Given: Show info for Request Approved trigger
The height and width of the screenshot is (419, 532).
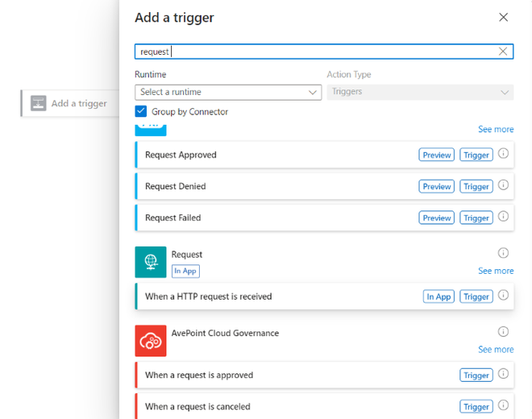Looking at the screenshot, I should (503, 154).
